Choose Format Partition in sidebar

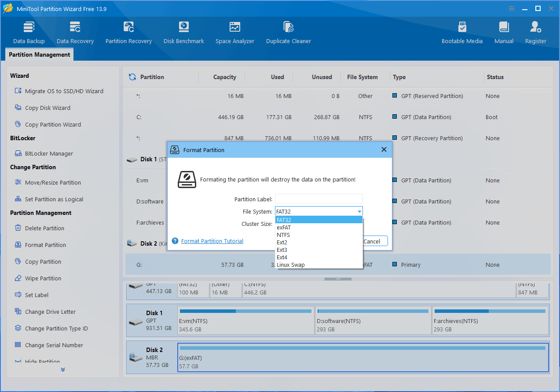coord(40,245)
